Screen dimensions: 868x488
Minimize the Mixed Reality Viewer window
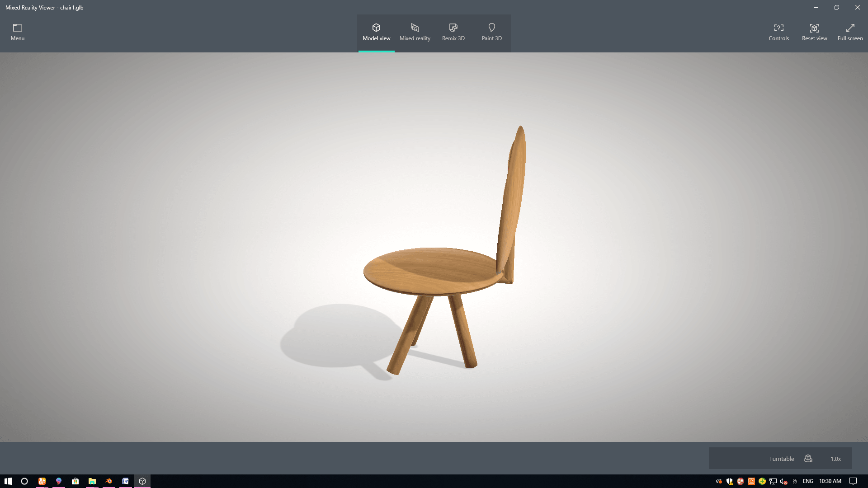[x=816, y=7]
